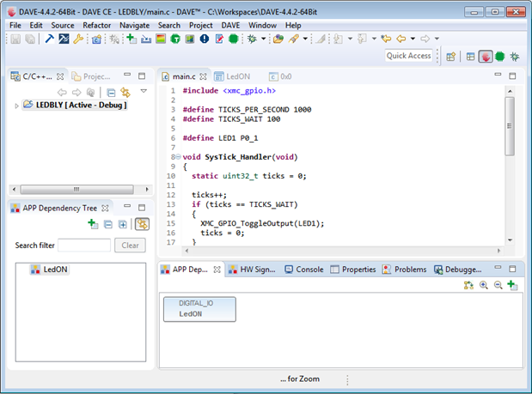Click the Quick Access box
The width and height of the screenshot is (532, 394).
tap(408, 56)
